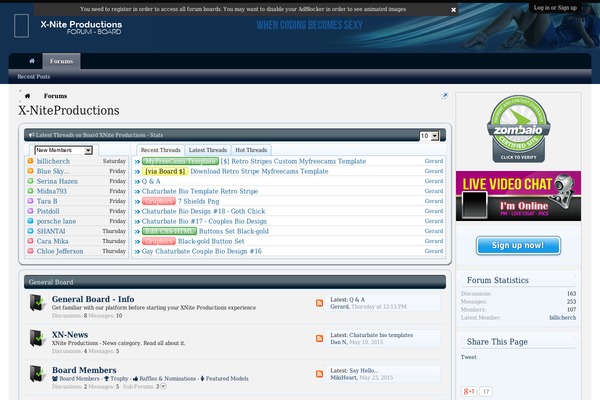The height and width of the screenshot is (400, 600).
Task: Click the arrow icon before the Q & A thread
Action: pyautogui.click(x=137, y=181)
